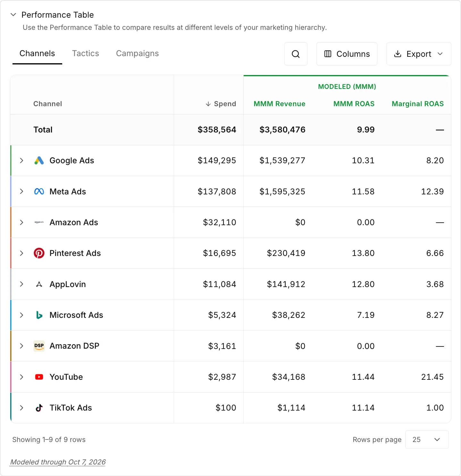This screenshot has height=476, width=461.
Task: Expand the Meta Ads row
Action: click(21, 191)
